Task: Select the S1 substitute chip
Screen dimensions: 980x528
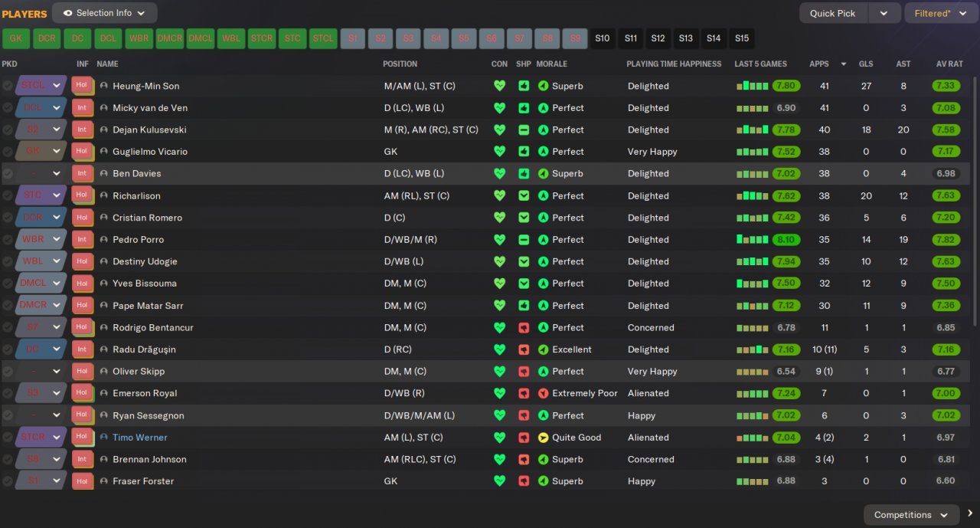Action: click(x=353, y=38)
